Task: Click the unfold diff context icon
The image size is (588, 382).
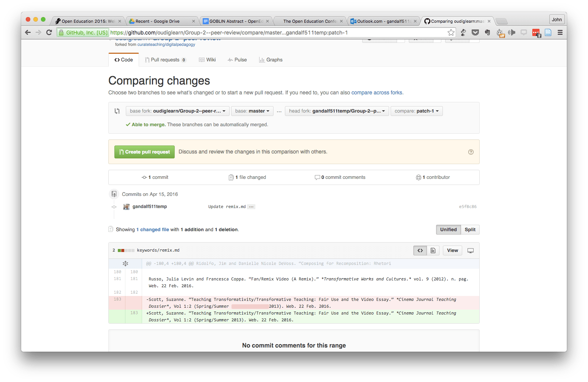Action: 125,263
